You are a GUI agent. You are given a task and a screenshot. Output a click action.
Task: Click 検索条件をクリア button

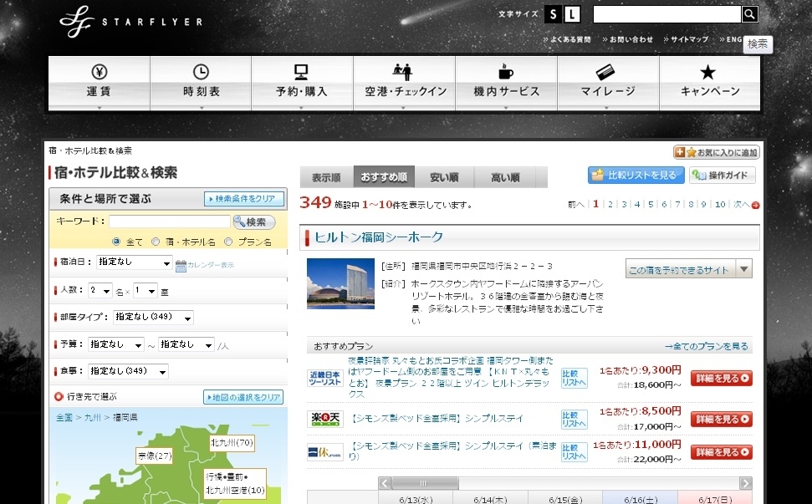(244, 199)
